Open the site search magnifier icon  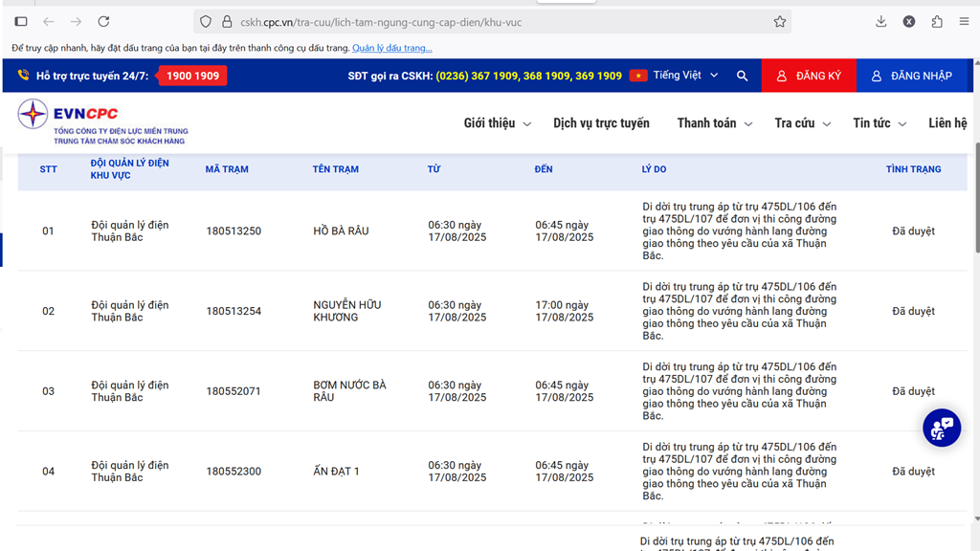click(742, 76)
